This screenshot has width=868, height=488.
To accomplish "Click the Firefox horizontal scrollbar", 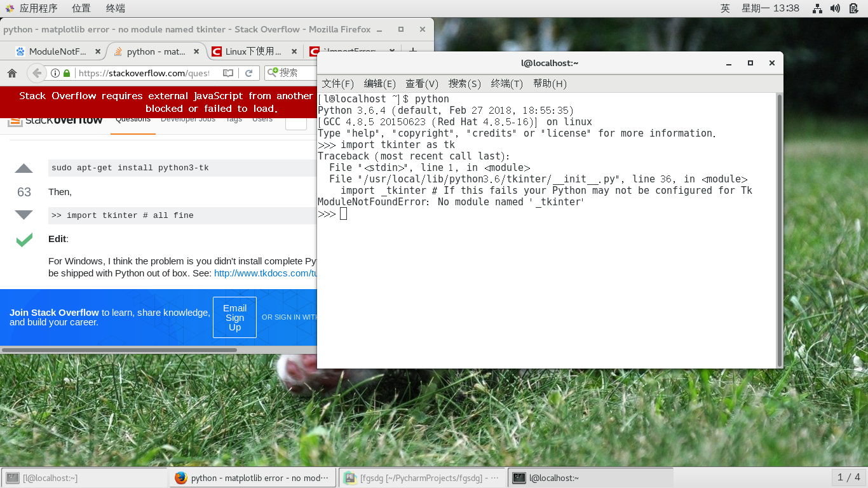I will coord(119,349).
